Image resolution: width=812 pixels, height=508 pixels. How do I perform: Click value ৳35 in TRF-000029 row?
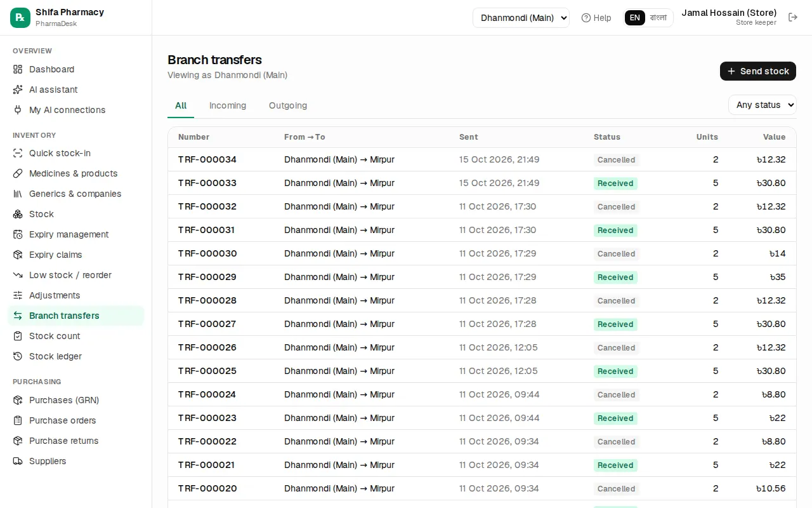[x=777, y=277]
